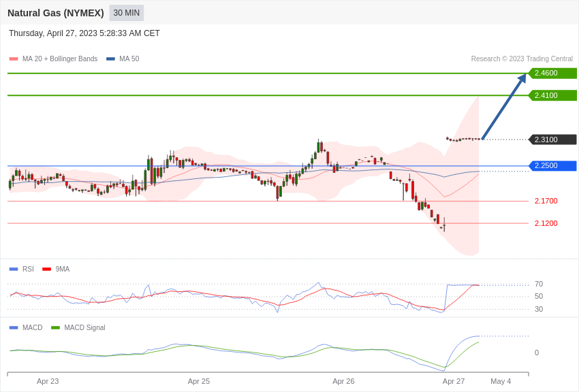
Task: Click the RSI legend color marker
Action: click(x=14, y=269)
